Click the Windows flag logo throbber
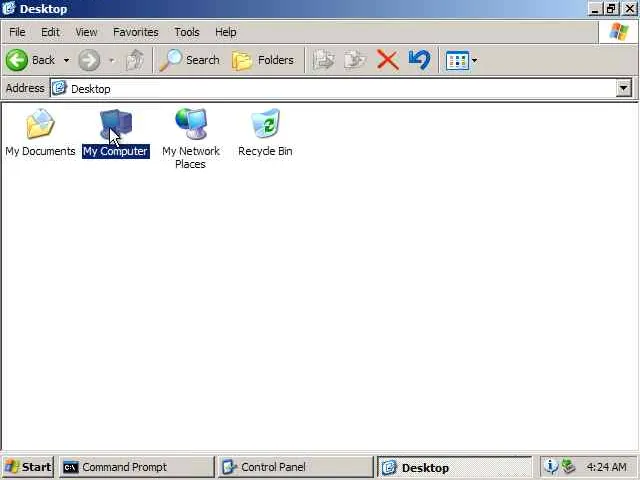Viewport: 640px width, 480px height. (x=619, y=32)
